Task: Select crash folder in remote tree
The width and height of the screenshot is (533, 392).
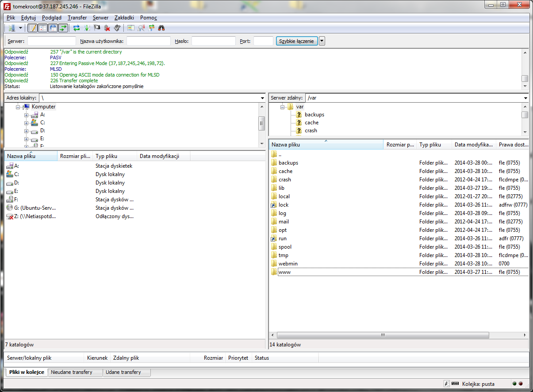Action: (311, 131)
